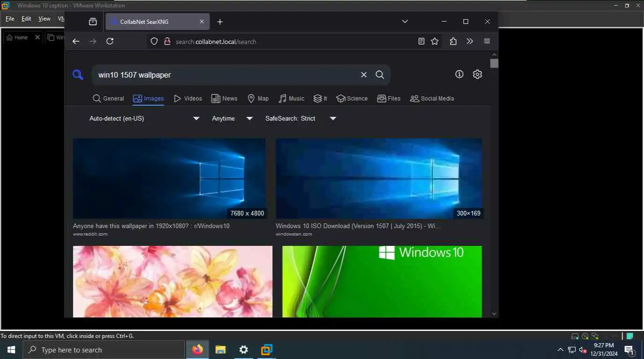Switch to the Social Media category

pyautogui.click(x=432, y=98)
